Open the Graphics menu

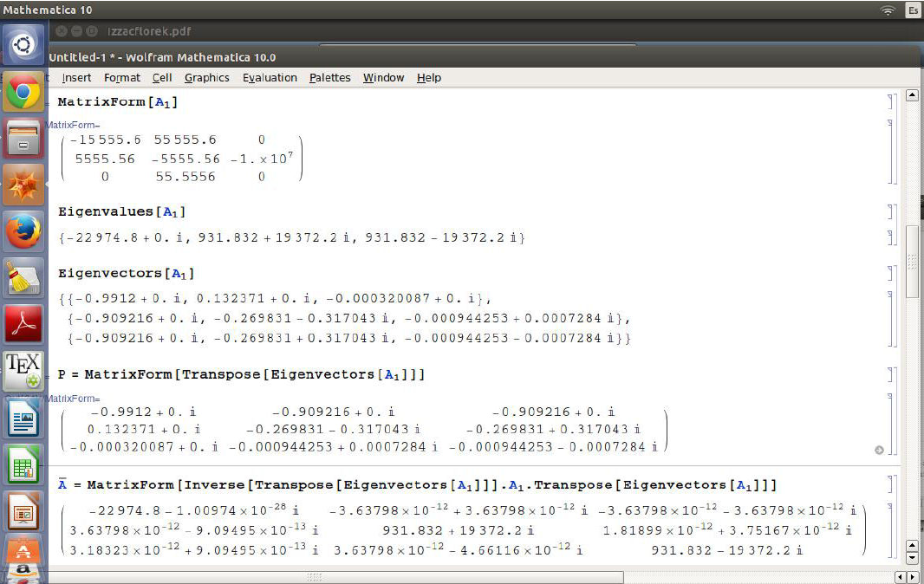point(206,77)
